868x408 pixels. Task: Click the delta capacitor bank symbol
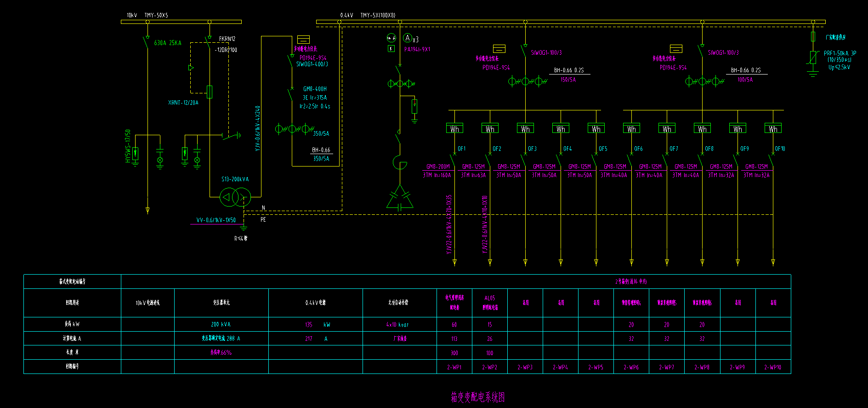[x=400, y=198]
